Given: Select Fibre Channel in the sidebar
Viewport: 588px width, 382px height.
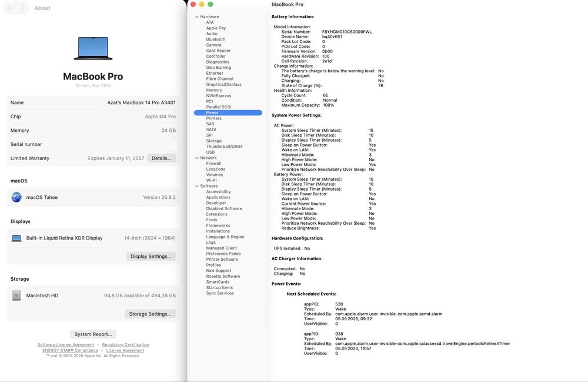Looking at the screenshot, I should 219,79.
